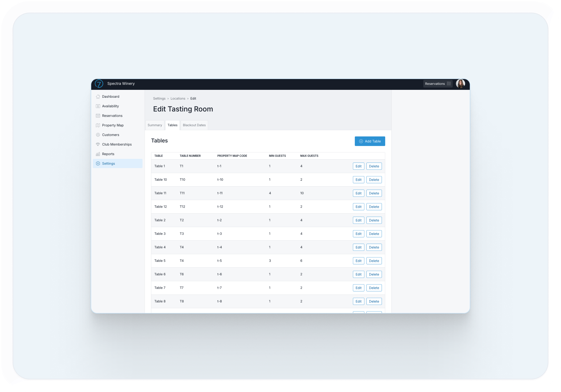Image resolution: width=561 pixels, height=392 pixels.
Task: Select the Tables tab
Action: pyautogui.click(x=172, y=125)
